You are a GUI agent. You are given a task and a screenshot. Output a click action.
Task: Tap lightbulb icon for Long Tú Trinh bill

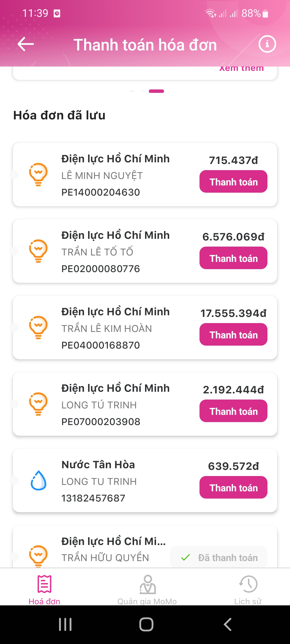[x=38, y=404]
